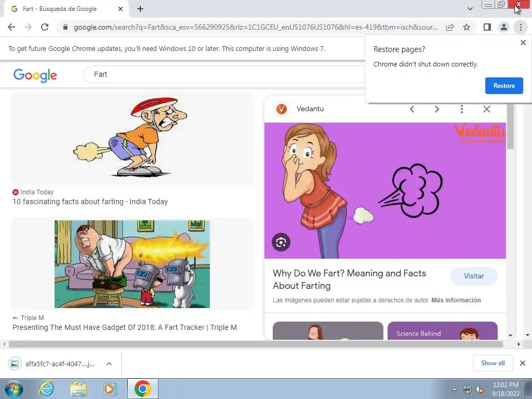This screenshot has height=399, width=532.
Task: Open the Chrome profile icon
Action: pyautogui.click(x=504, y=27)
